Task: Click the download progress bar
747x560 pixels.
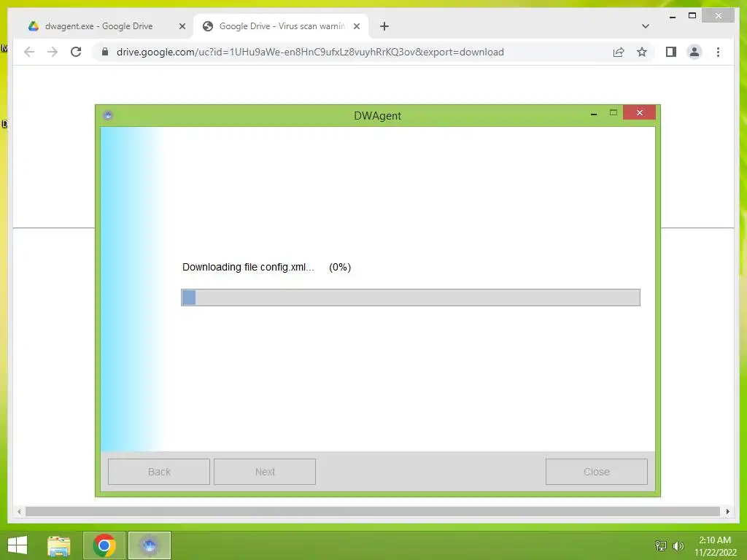Action: click(x=411, y=297)
